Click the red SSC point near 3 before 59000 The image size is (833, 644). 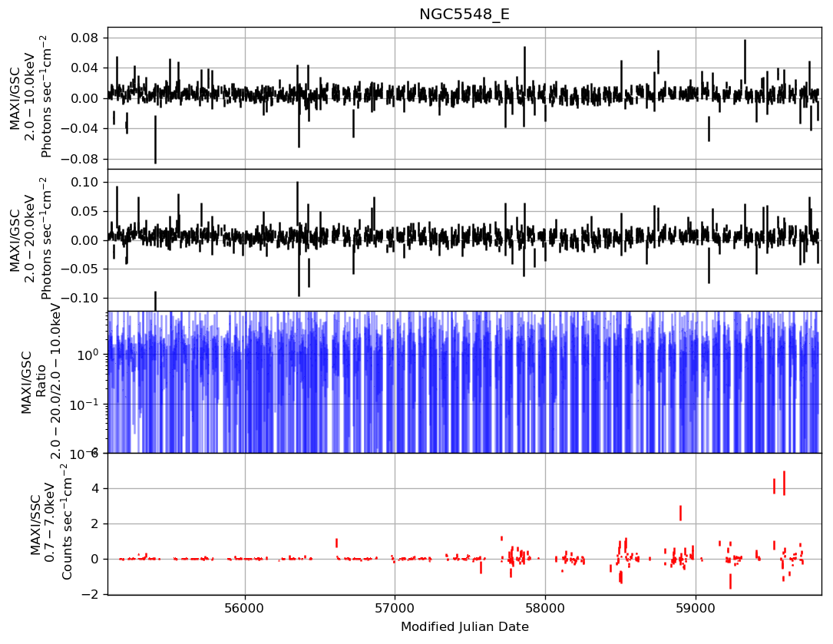(680, 514)
